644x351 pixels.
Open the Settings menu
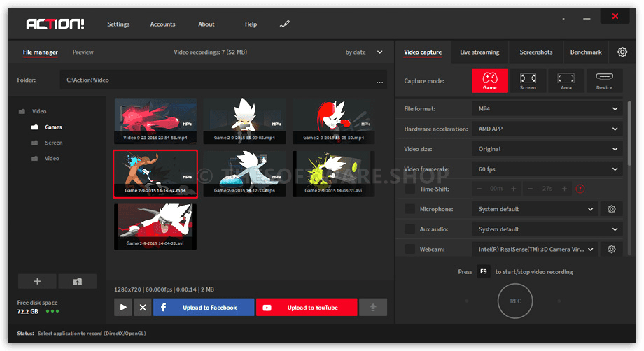118,24
